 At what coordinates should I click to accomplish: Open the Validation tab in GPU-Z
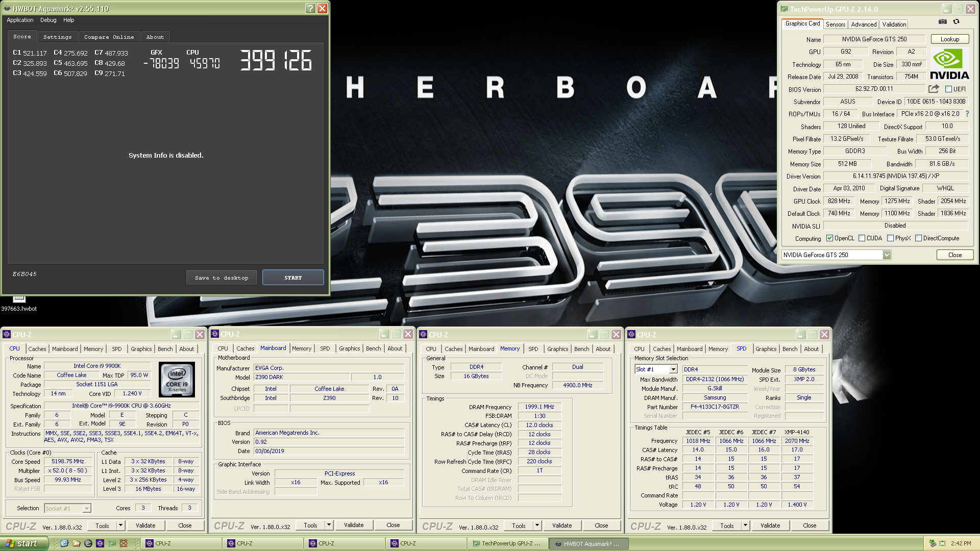pyautogui.click(x=894, y=24)
